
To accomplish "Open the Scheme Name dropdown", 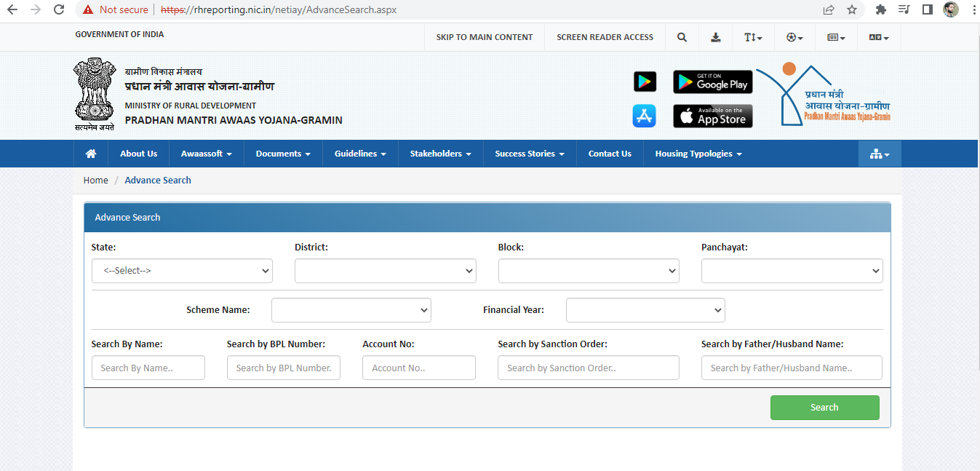I will click(x=351, y=310).
